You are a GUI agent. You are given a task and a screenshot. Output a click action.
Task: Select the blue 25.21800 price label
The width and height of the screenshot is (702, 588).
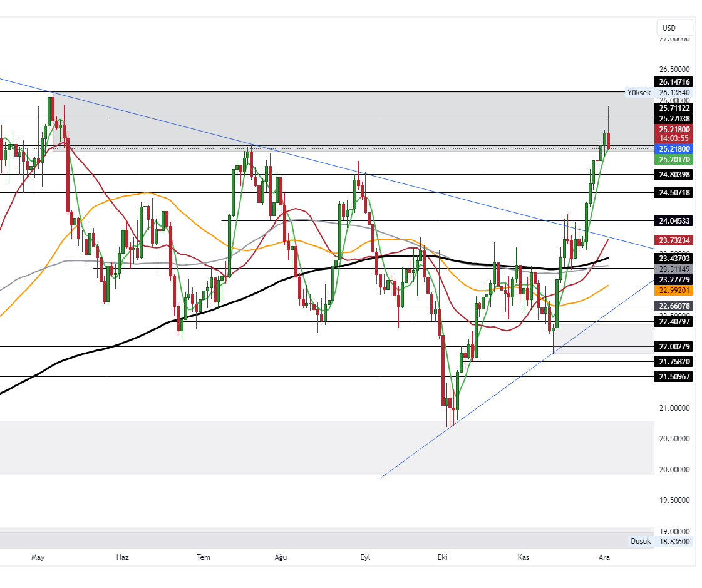click(674, 149)
